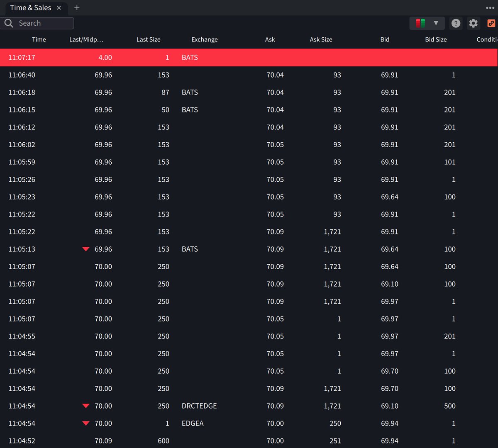Click ask size 1,721 at 11:05:13

(332, 249)
